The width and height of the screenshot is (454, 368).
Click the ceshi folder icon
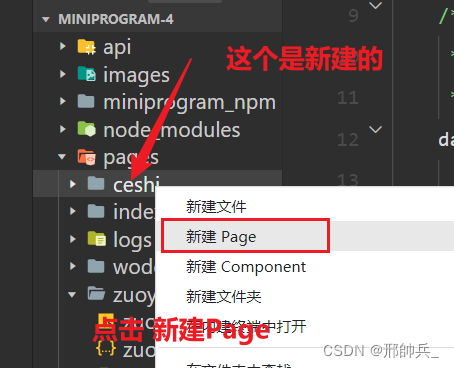point(96,184)
